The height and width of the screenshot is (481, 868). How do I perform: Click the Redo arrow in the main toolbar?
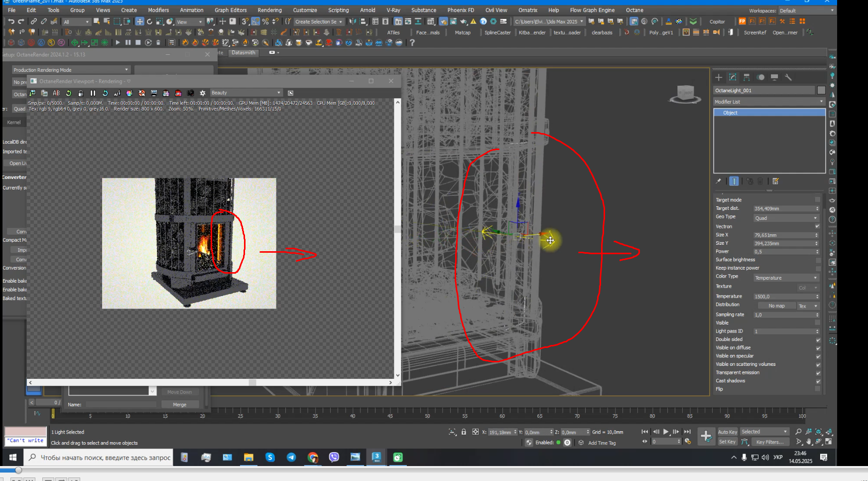[21, 21]
